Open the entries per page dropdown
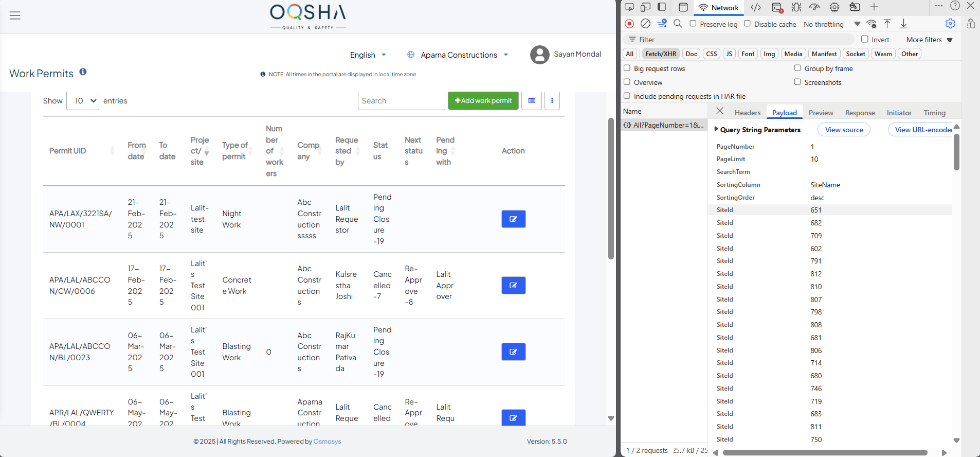 click(83, 101)
